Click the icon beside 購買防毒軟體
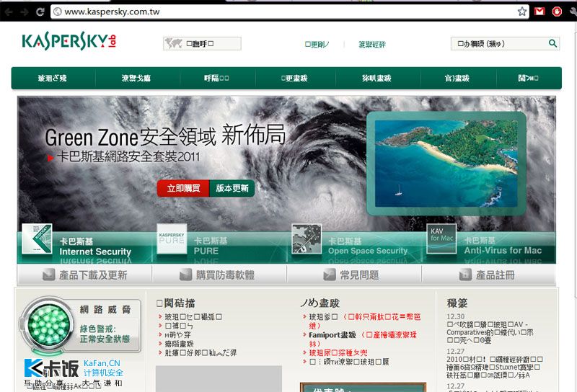Image resolution: width=577 pixels, height=392 pixels. (x=185, y=275)
